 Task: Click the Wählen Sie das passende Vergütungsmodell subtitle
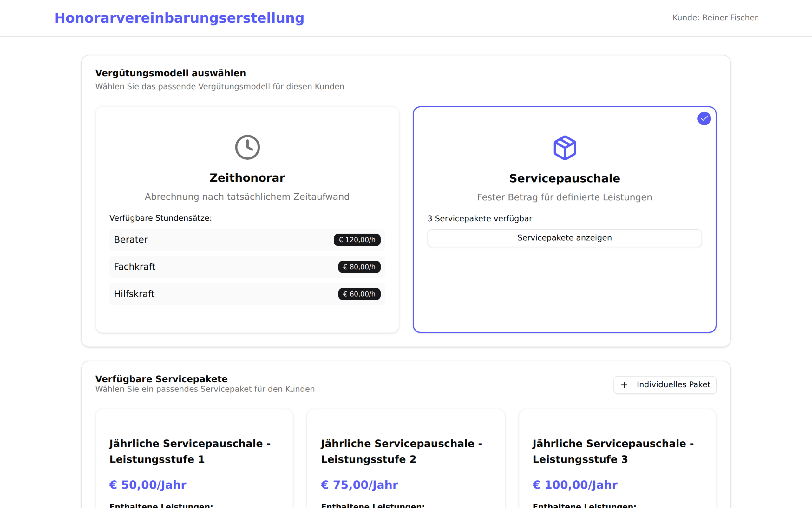tap(220, 87)
